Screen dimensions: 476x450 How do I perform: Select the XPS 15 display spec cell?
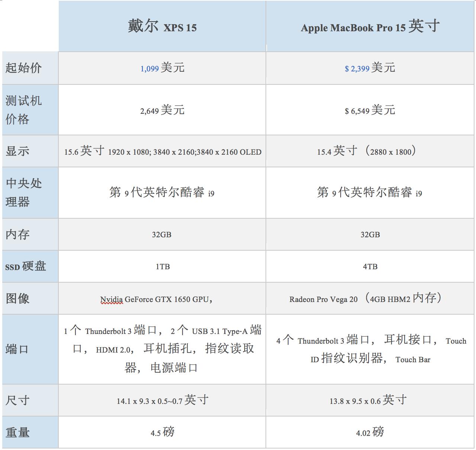click(161, 151)
